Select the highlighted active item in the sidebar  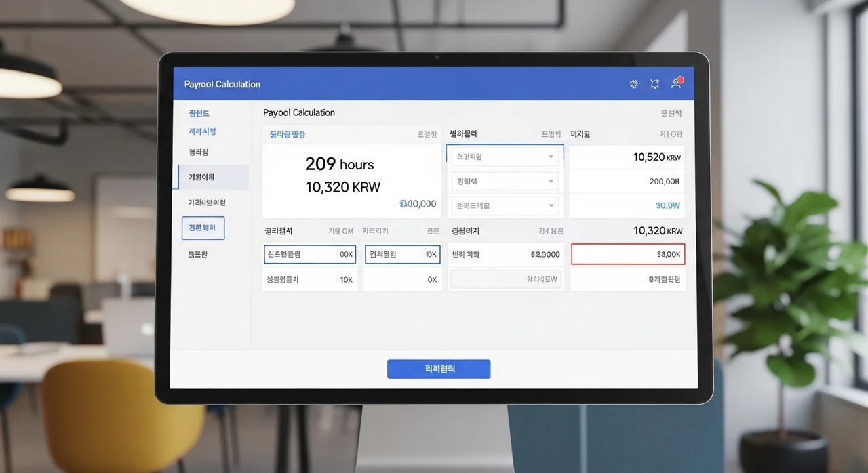(x=212, y=177)
